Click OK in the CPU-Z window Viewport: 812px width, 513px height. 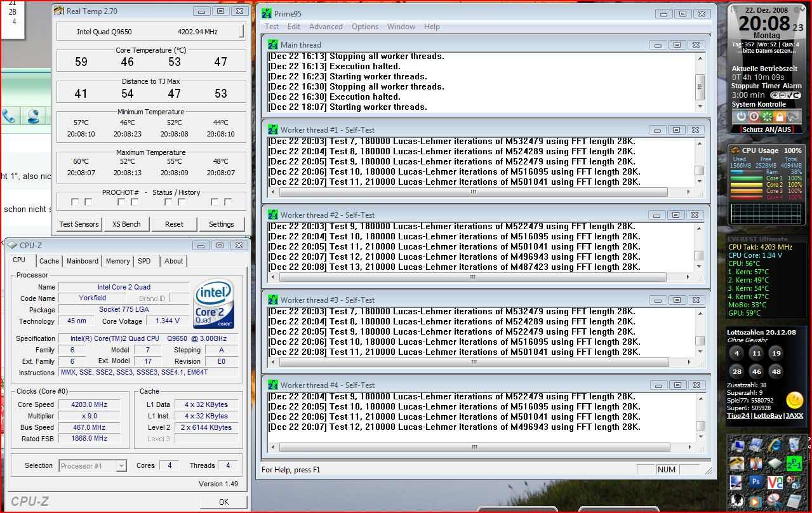coord(223,502)
